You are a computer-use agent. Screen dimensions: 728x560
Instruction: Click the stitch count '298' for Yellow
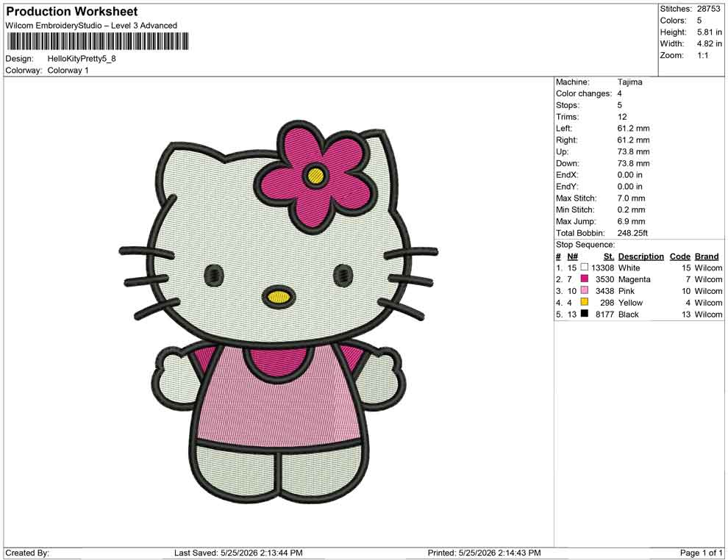(x=607, y=303)
